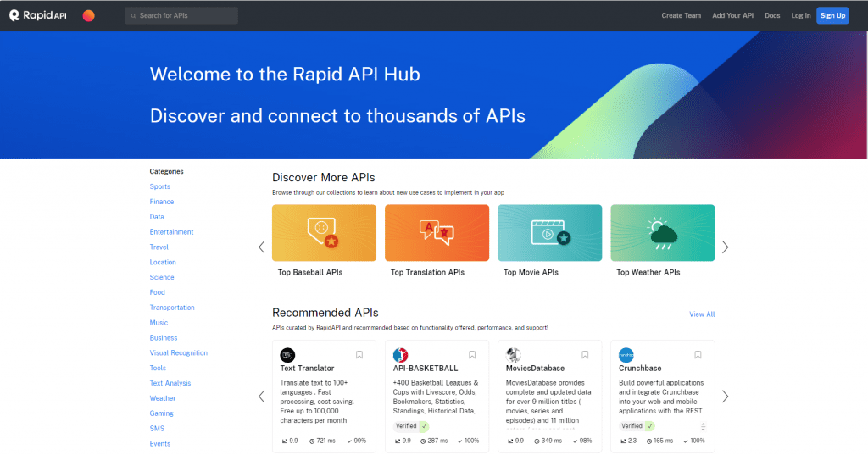Open the Top Baseball APIs collection tile

(x=324, y=233)
